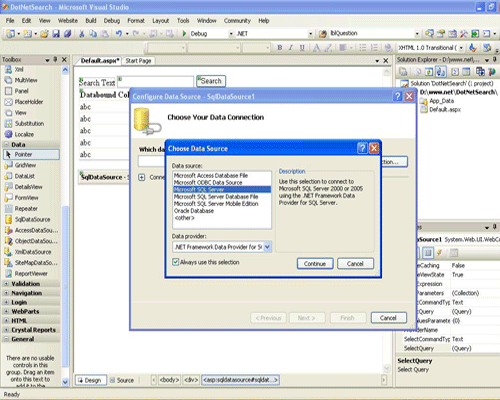Toggle Bold formatting icon
500x400 pixels.
coord(280,48)
